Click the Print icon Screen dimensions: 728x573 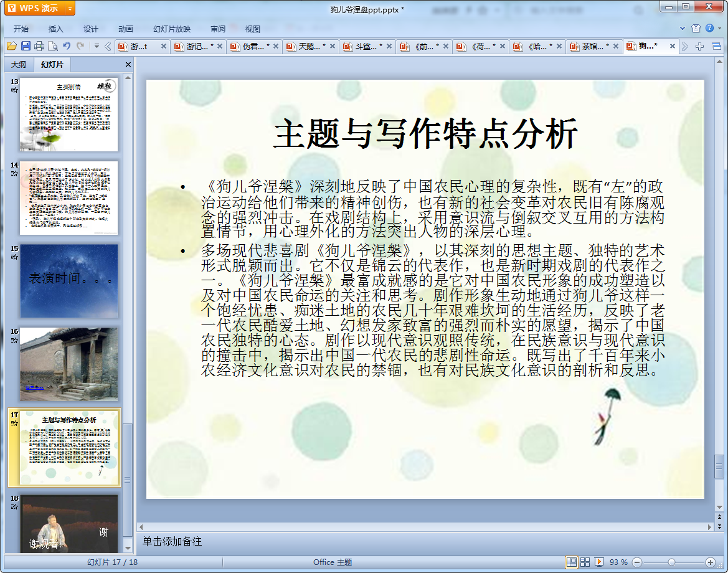point(39,46)
